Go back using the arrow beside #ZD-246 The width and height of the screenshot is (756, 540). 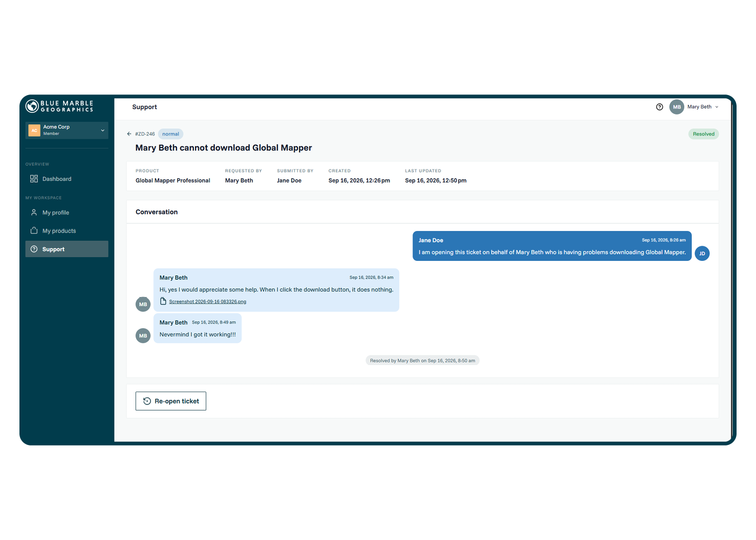tap(129, 134)
